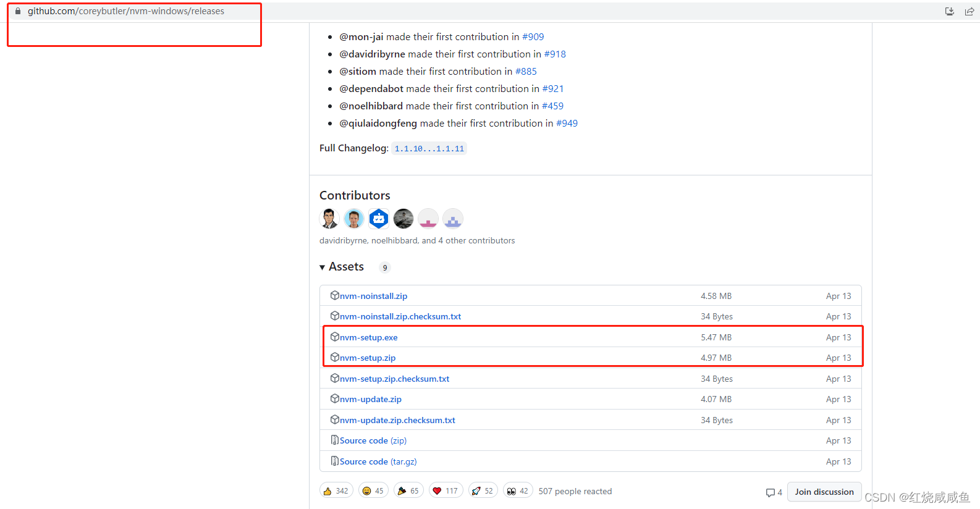This screenshot has width=980, height=509.
Task: Download Source code (tar.gz)
Action: [378, 461]
